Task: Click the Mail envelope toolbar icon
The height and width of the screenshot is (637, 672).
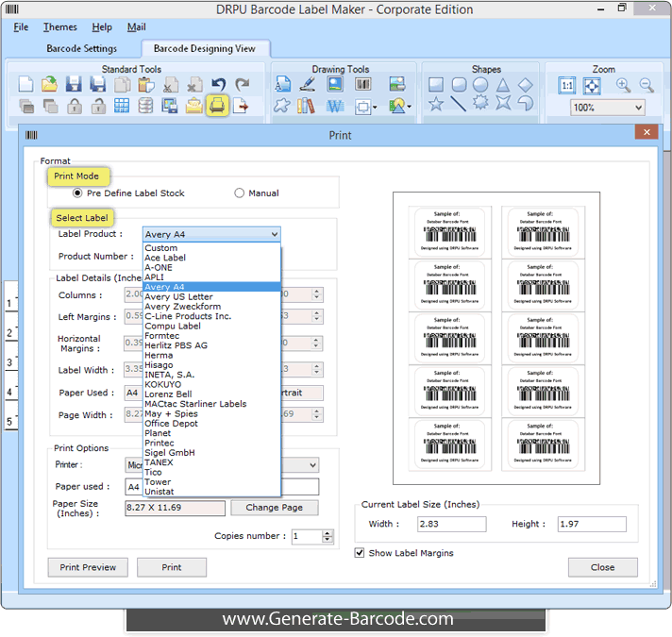Action: click(193, 106)
